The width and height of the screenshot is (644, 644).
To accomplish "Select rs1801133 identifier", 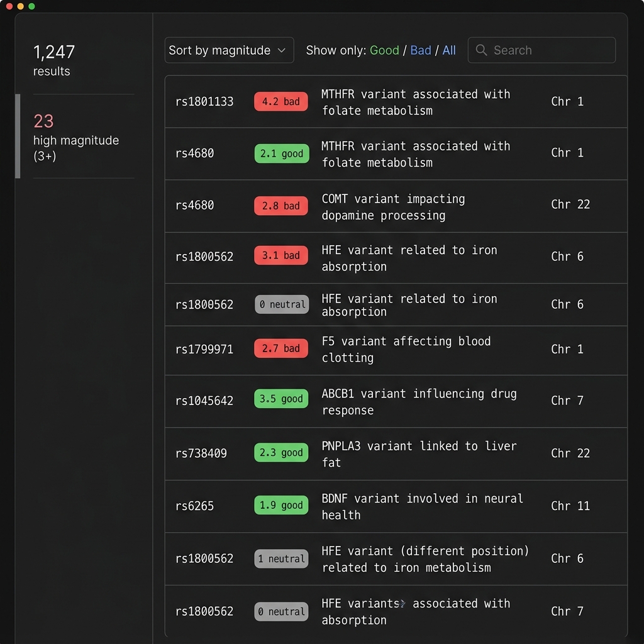I will (x=204, y=101).
